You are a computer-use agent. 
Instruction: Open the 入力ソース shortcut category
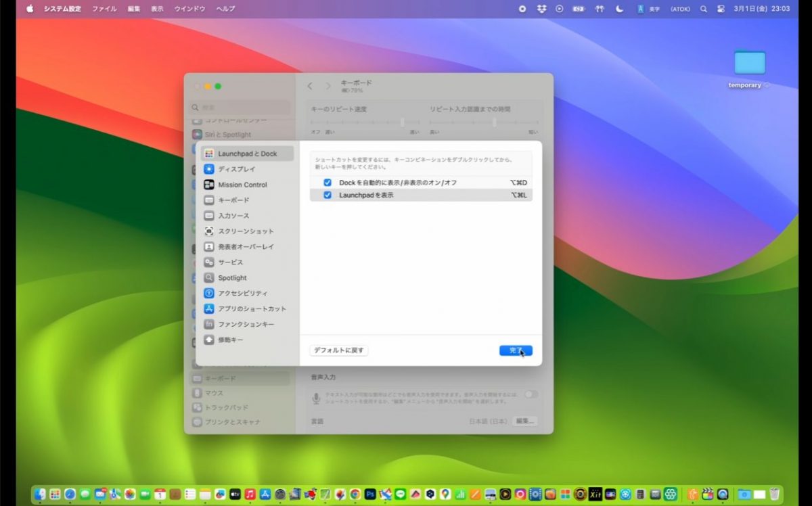[248, 216]
